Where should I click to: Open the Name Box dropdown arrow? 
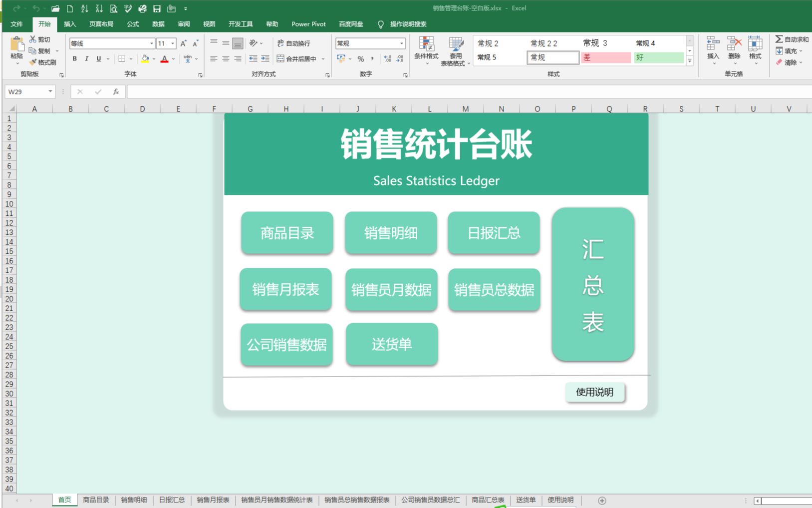[50, 91]
